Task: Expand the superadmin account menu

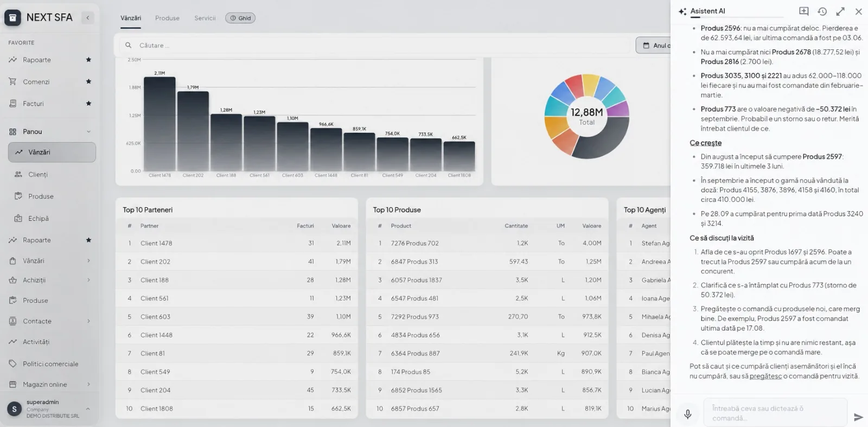Action: click(x=88, y=409)
